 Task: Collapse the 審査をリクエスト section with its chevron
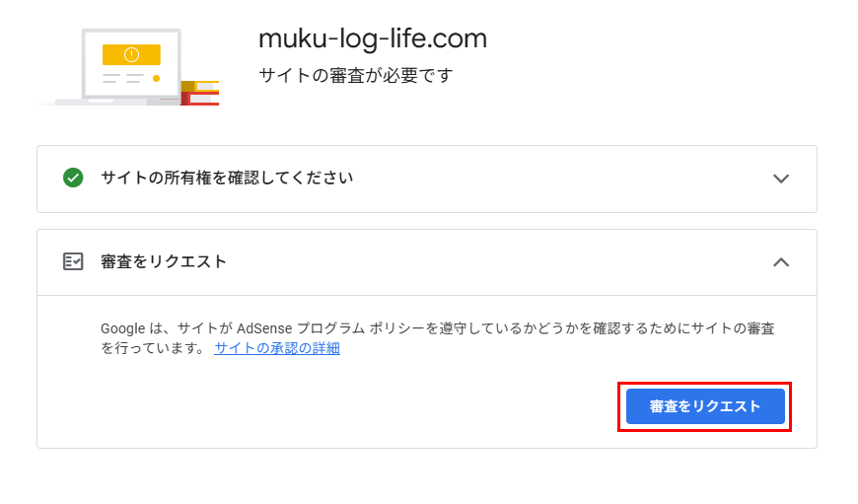pos(781,261)
